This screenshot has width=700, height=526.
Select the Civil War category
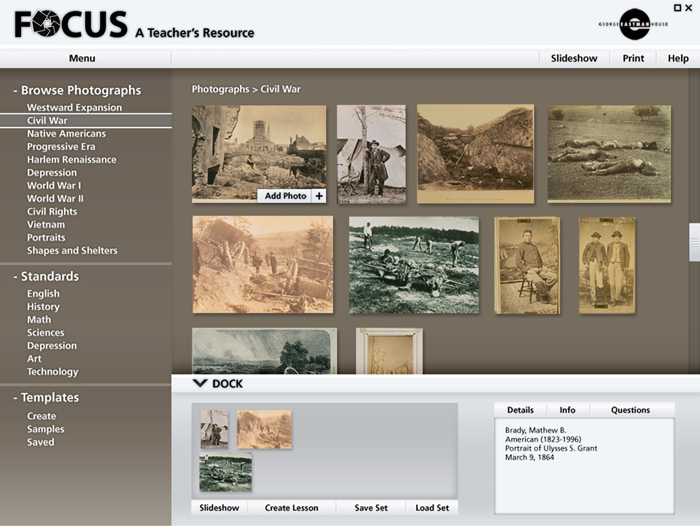pyautogui.click(x=86, y=121)
